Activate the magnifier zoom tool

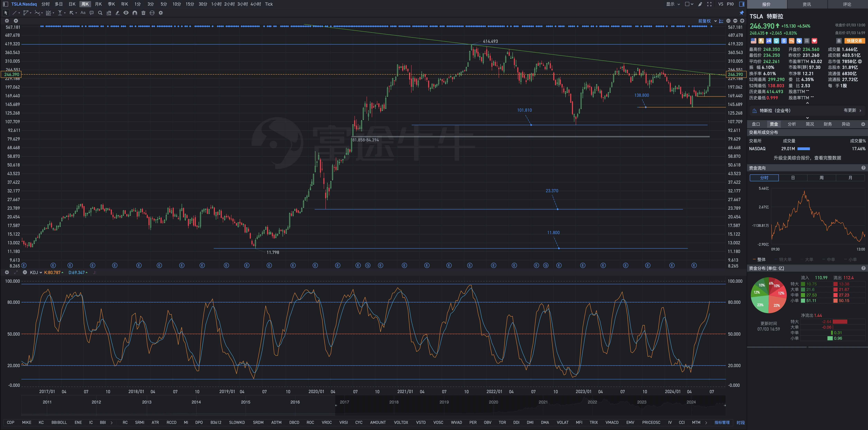coord(100,13)
